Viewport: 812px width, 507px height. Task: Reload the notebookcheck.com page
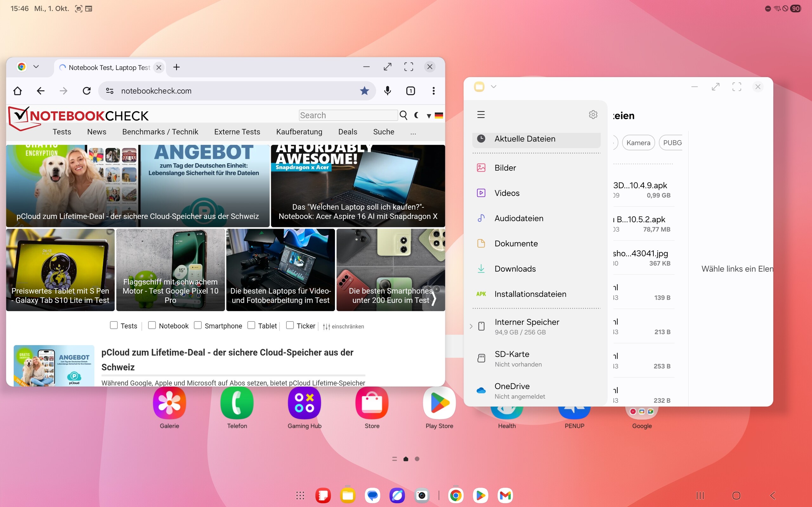87,91
